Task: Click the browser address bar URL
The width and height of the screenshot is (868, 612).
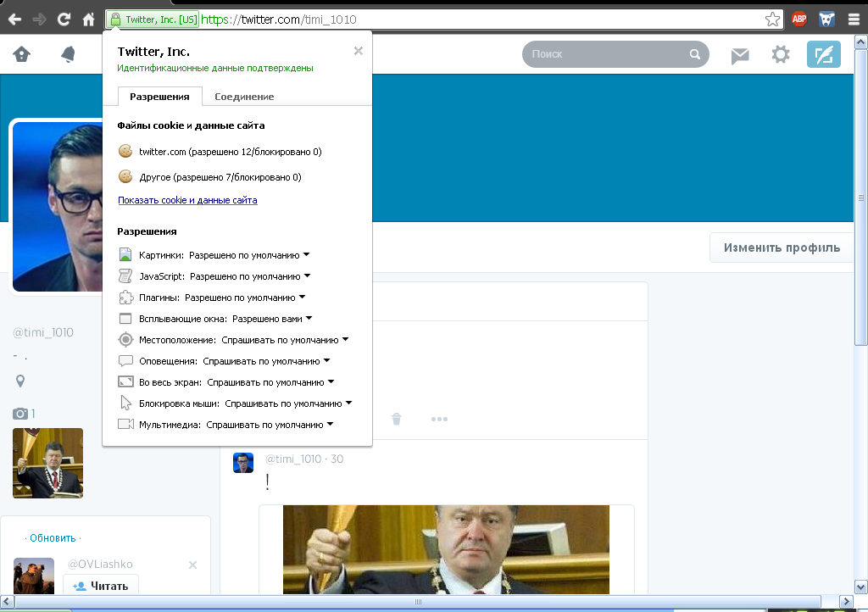Action: 278,19
